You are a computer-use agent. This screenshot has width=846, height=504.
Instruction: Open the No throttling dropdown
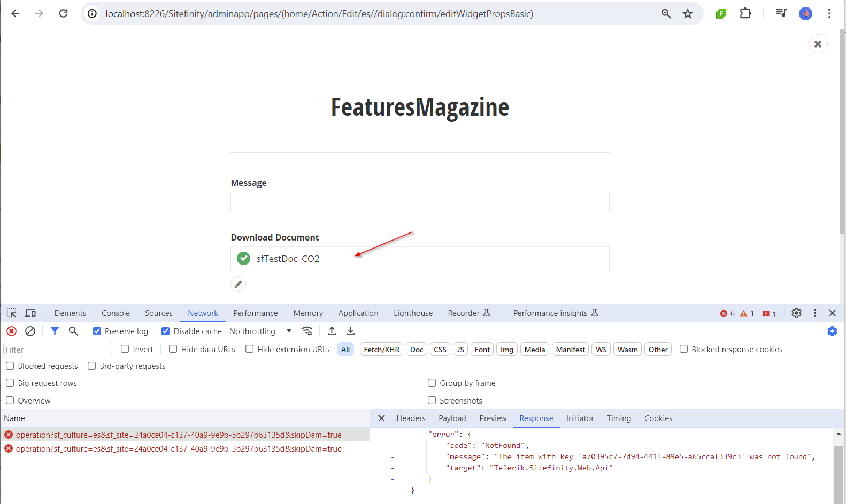coord(260,331)
